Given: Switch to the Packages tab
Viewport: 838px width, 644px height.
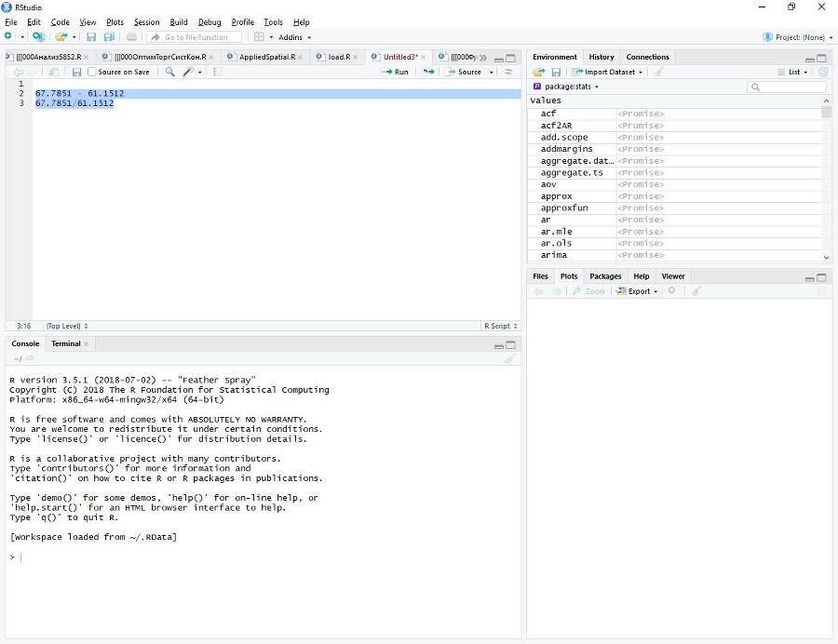Looking at the screenshot, I should tap(605, 276).
